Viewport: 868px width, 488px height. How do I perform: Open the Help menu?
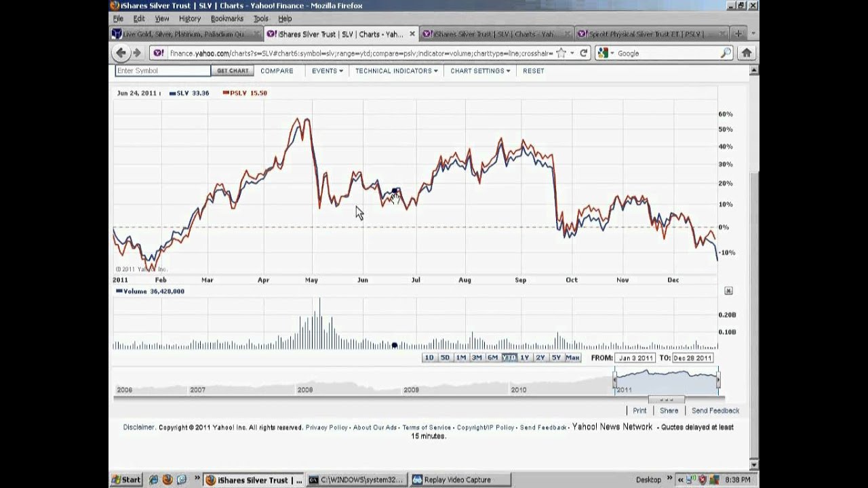[285, 19]
